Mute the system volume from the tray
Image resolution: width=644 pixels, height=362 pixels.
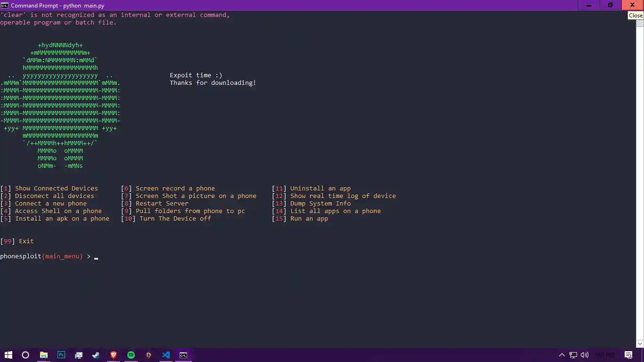[x=585, y=355]
